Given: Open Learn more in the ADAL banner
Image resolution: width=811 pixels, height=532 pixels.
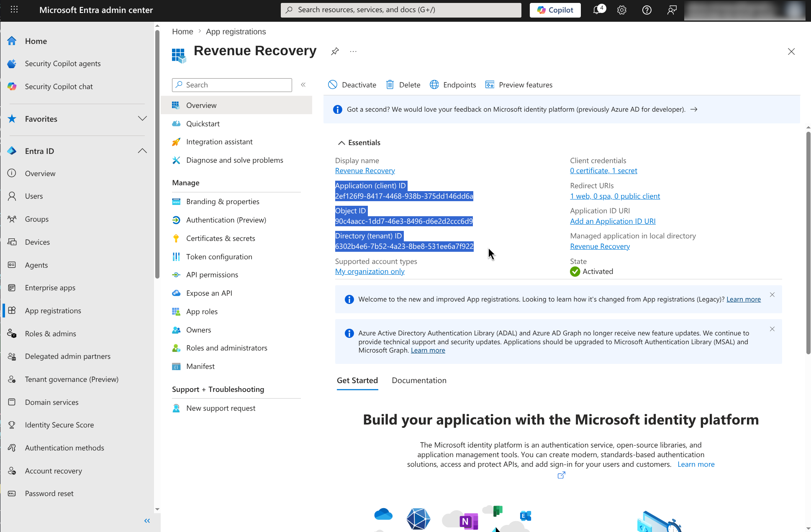Looking at the screenshot, I should pos(428,350).
